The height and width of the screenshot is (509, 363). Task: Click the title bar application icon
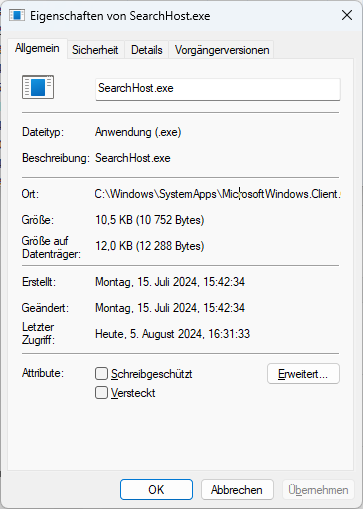pyautogui.click(x=17, y=15)
